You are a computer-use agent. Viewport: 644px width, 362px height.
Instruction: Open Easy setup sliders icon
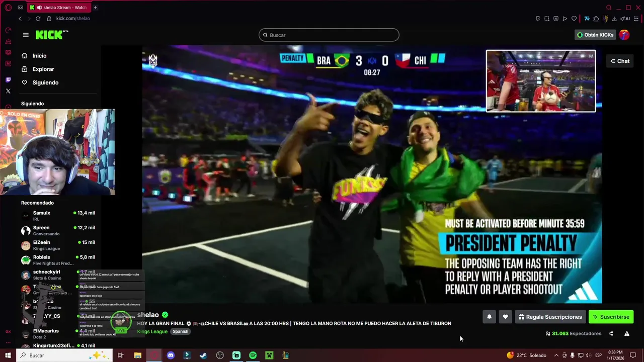pyautogui.click(x=637, y=19)
